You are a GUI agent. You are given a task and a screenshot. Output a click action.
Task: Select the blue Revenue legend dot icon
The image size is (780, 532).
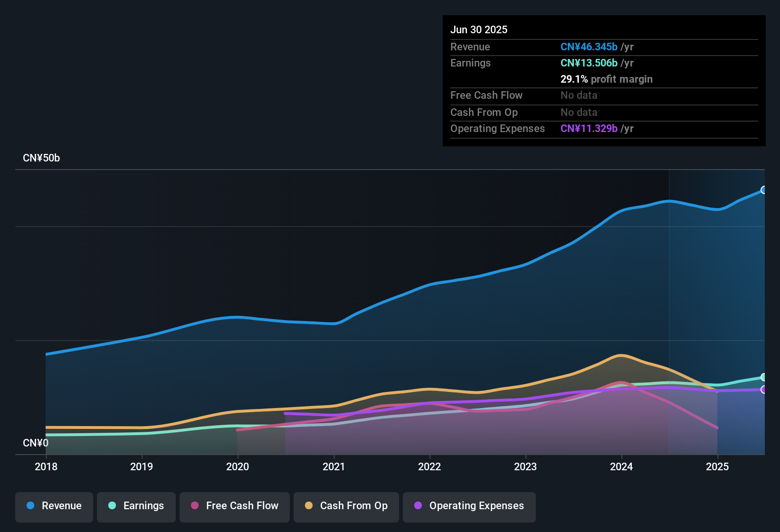pos(30,506)
